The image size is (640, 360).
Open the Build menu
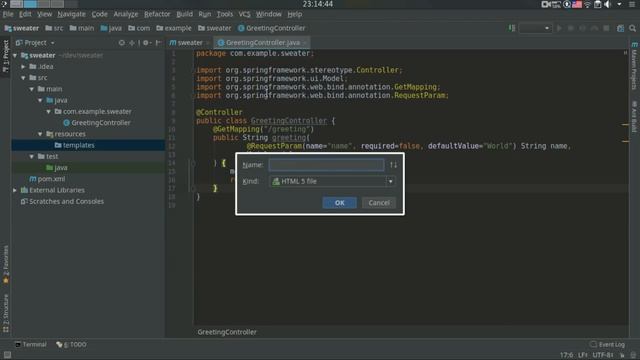point(184,14)
